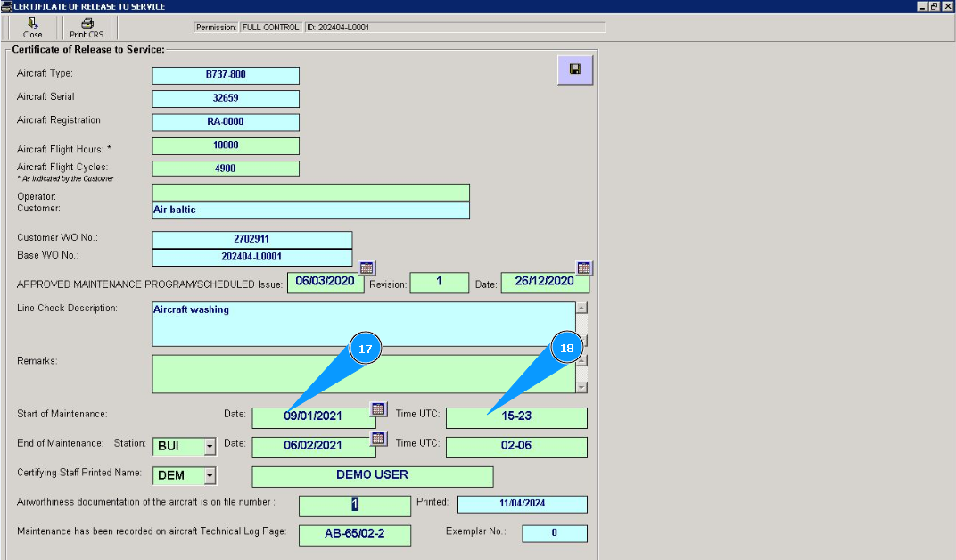Open calendar for the End of Maintenance date

click(x=378, y=438)
